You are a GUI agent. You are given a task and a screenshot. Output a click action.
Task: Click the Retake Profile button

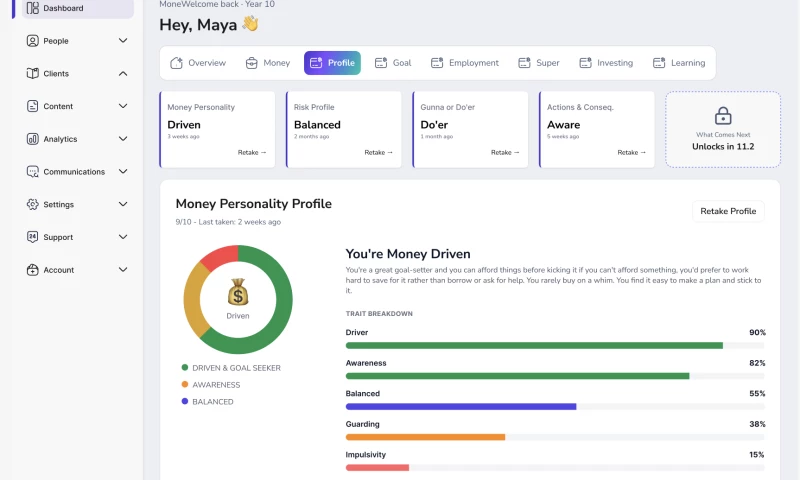(x=728, y=211)
